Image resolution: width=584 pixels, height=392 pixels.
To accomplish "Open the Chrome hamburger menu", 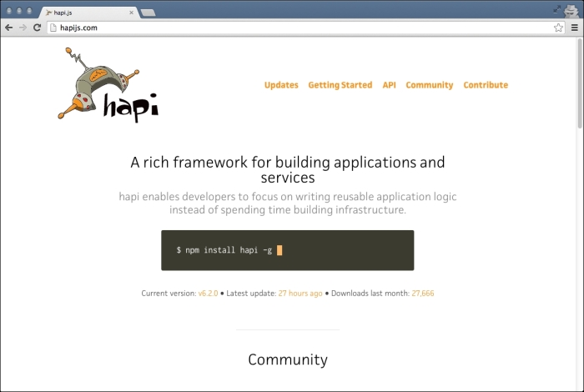I will click(575, 28).
